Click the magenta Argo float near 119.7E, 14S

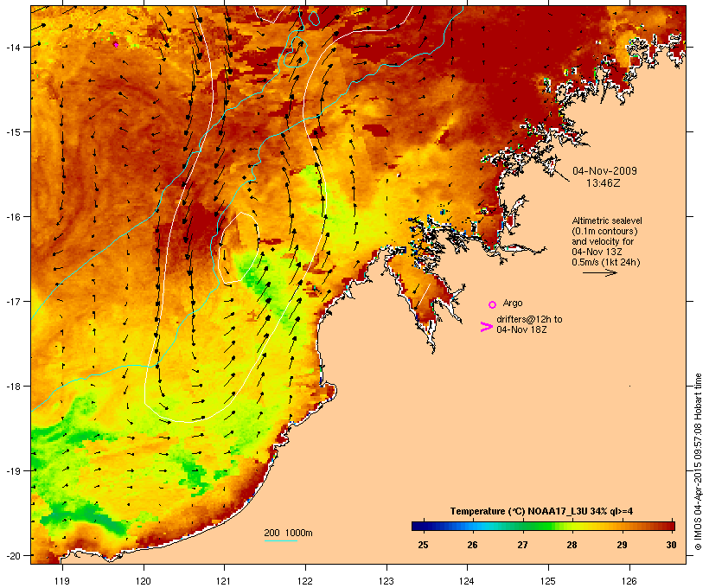tap(116, 44)
